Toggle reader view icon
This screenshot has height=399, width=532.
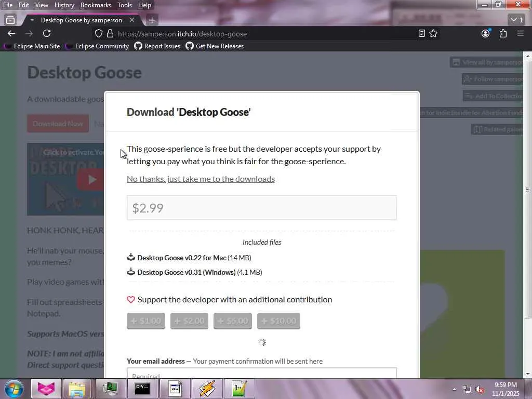tap(421, 33)
